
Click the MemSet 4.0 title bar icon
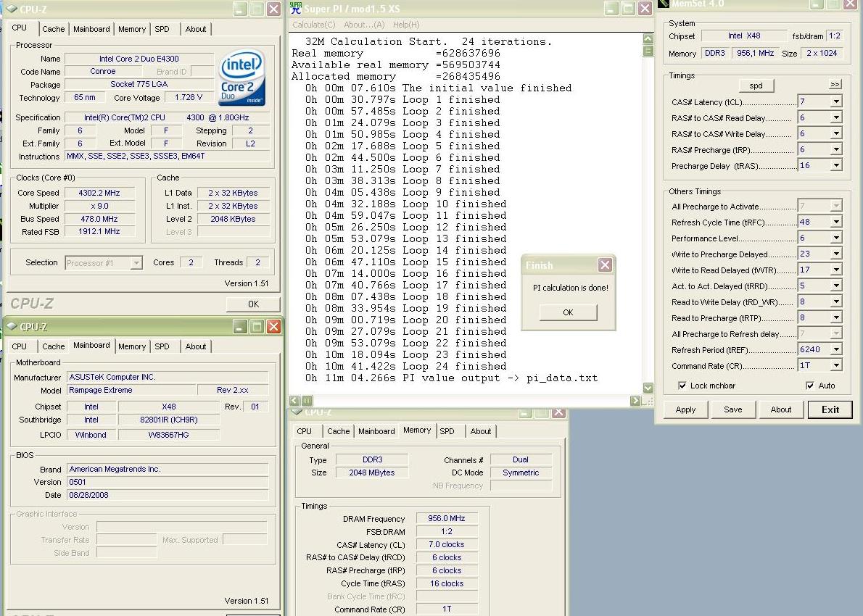pos(664,4)
